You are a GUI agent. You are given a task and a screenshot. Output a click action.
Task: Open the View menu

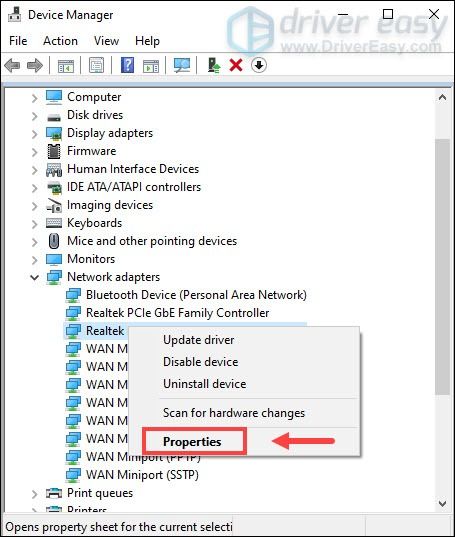(x=106, y=41)
